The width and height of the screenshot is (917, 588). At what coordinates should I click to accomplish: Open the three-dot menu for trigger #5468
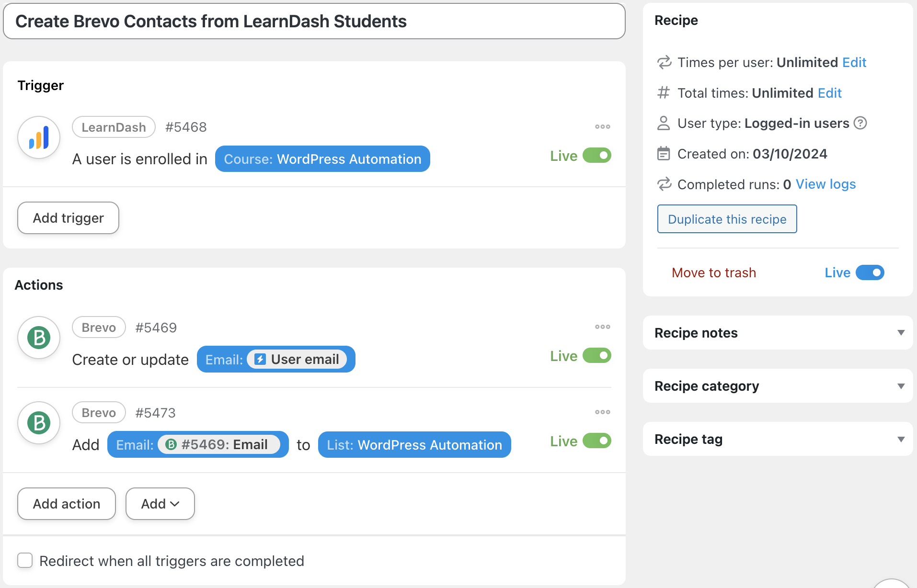tap(602, 127)
